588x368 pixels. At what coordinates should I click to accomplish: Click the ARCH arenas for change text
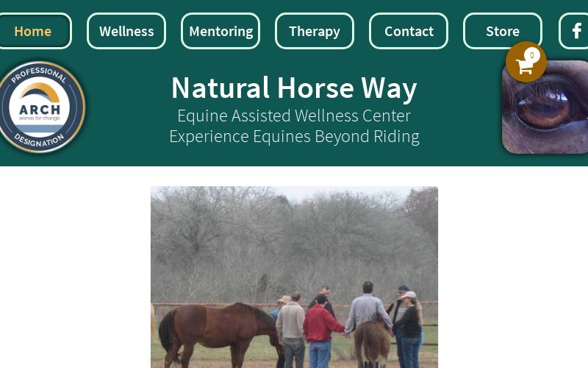coord(40,112)
